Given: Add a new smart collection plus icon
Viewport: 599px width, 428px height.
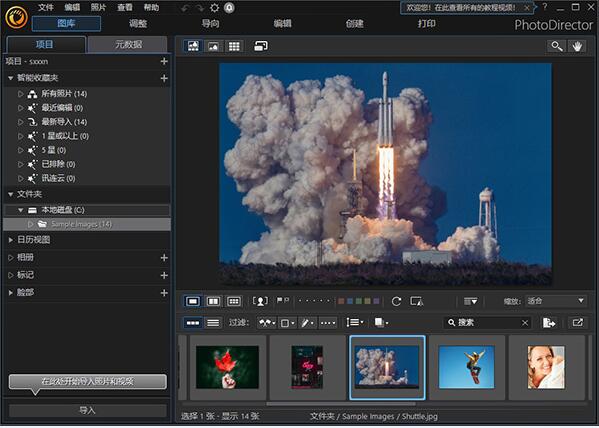Looking at the screenshot, I should click(164, 78).
